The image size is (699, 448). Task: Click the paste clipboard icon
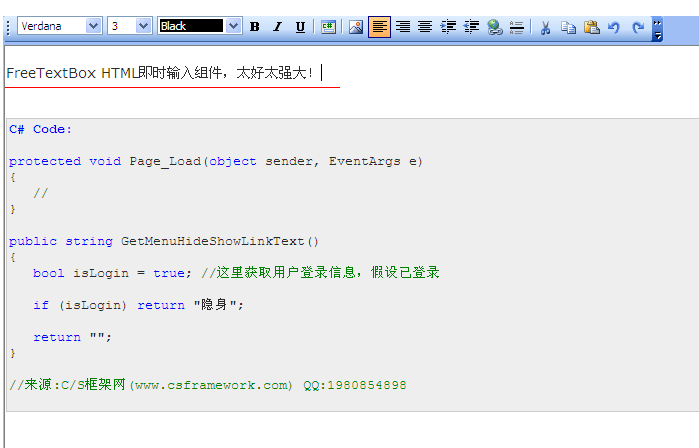591,27
